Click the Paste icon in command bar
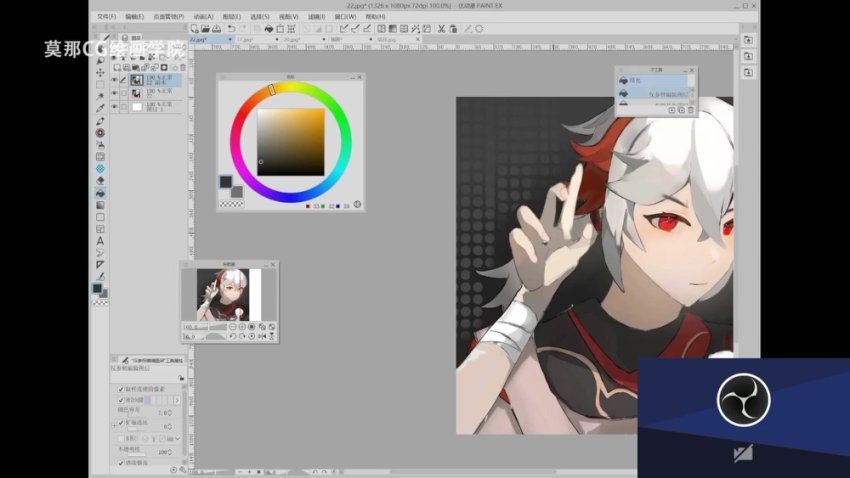This screenshot has width=850, height=478. tap(453, 29)
